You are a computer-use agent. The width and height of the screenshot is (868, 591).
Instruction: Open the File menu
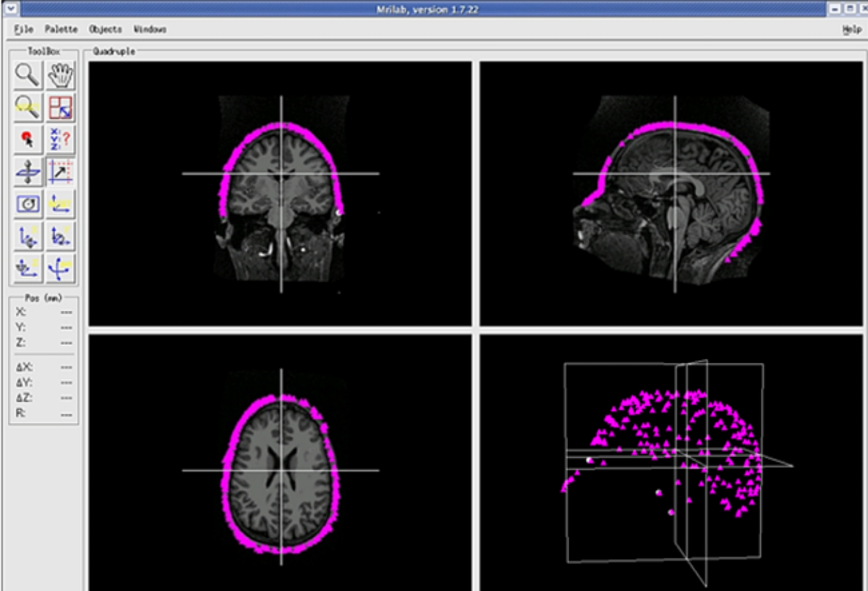[23, 30]
